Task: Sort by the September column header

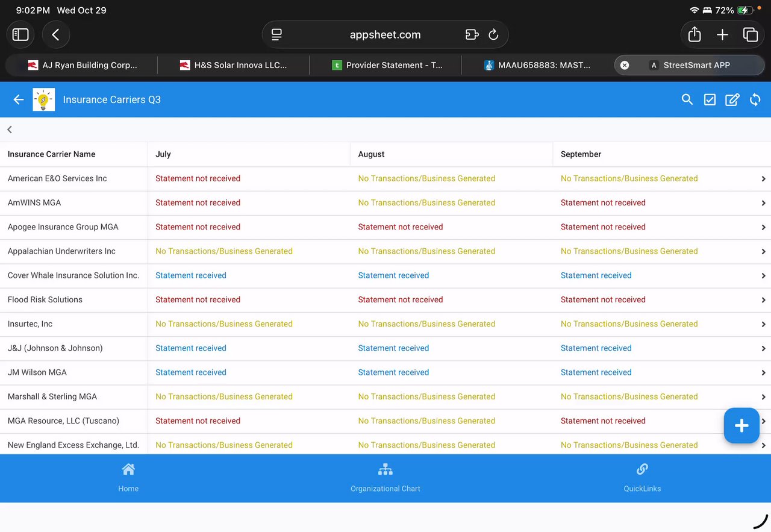Action: (581, 154)
